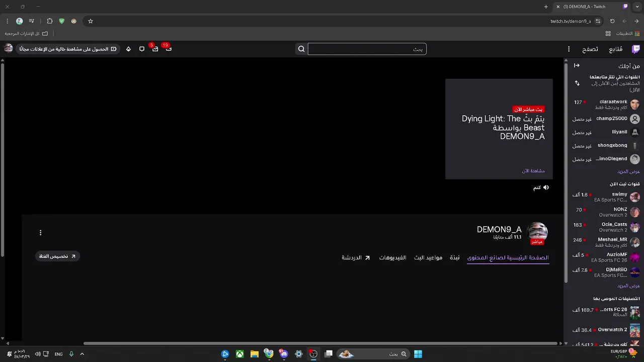The image size is (644, 362).
Task: Click the Twitch search magnifier button
Action: [x=301, y=49]
